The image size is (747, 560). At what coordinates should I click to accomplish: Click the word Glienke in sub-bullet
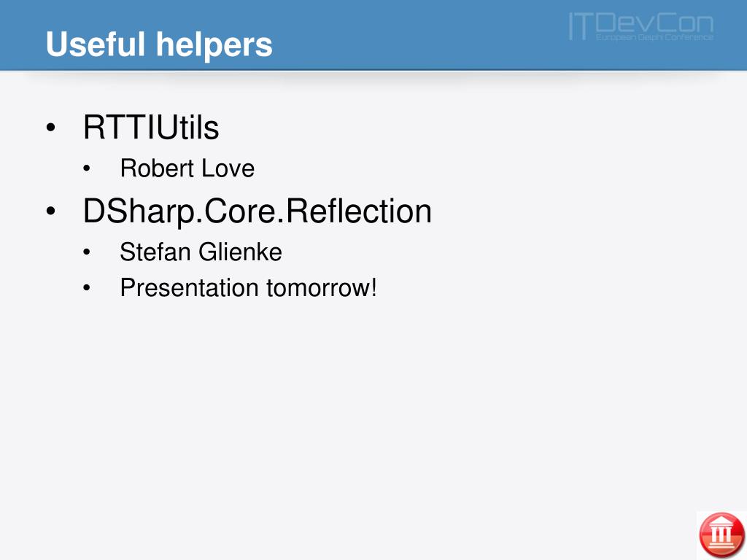coord(241,252)
